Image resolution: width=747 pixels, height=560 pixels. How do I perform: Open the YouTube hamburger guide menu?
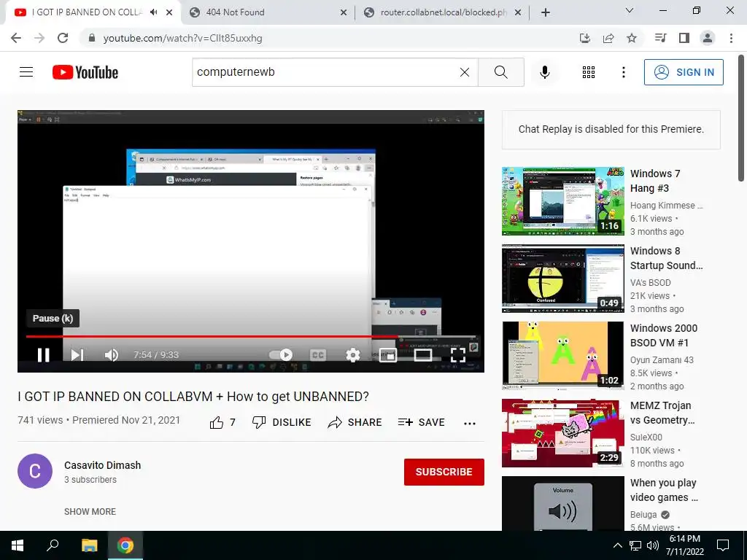point(26,72)
